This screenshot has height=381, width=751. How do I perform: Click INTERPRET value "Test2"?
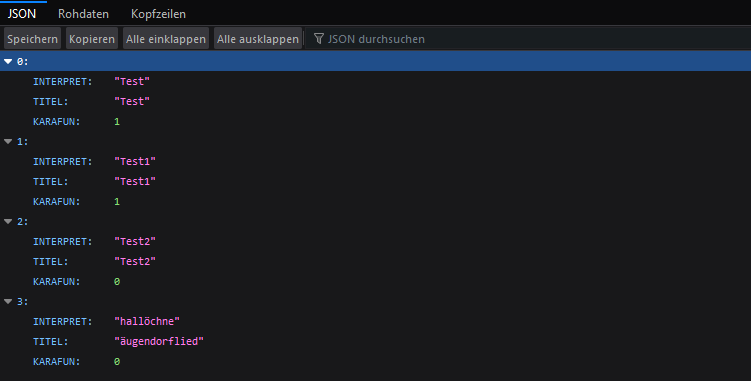point(135,242)
